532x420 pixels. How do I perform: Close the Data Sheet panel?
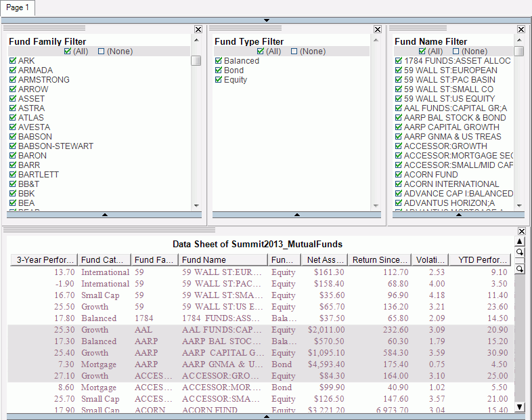[x=521, y=231]
